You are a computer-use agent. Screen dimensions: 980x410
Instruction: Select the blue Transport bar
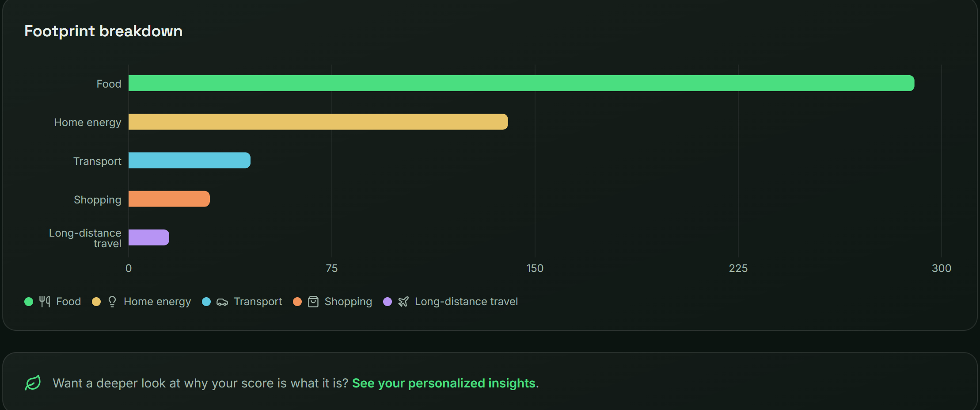(190, 160)
